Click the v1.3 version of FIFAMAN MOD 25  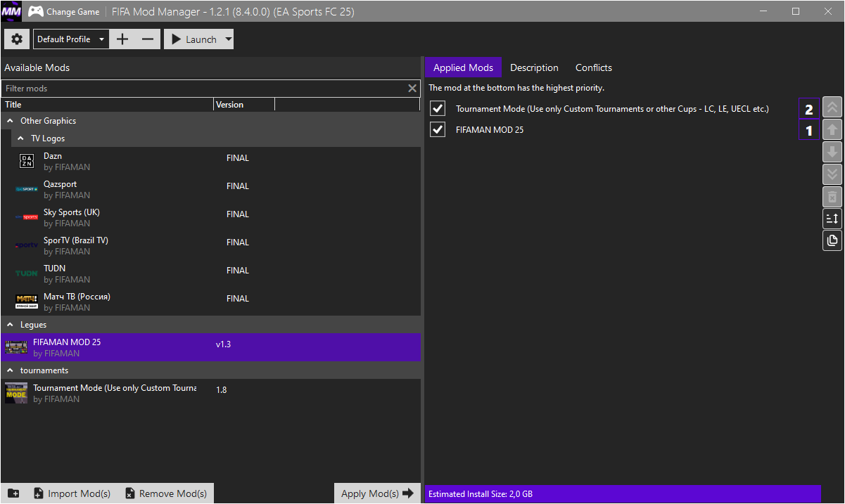[x=224, y=344]
